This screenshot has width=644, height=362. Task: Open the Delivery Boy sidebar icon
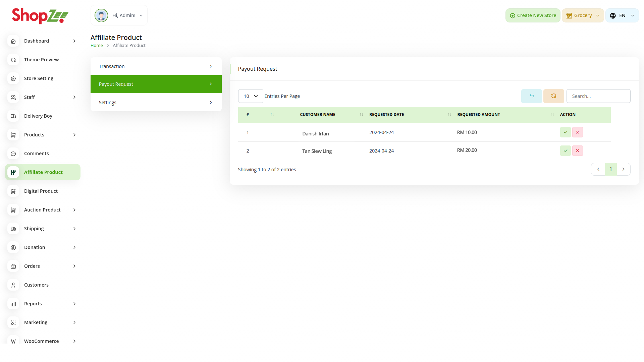(x=13, y=116)
